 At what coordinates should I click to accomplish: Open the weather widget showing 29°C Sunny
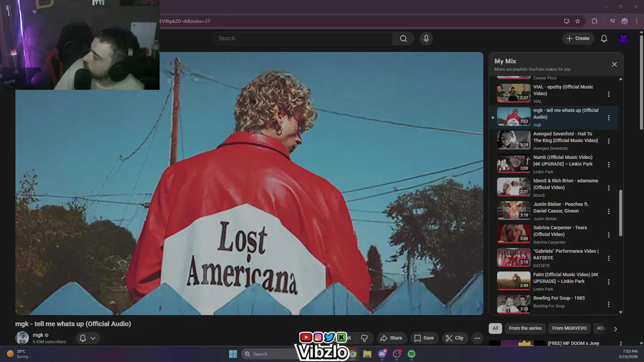[x=18, y=354]
